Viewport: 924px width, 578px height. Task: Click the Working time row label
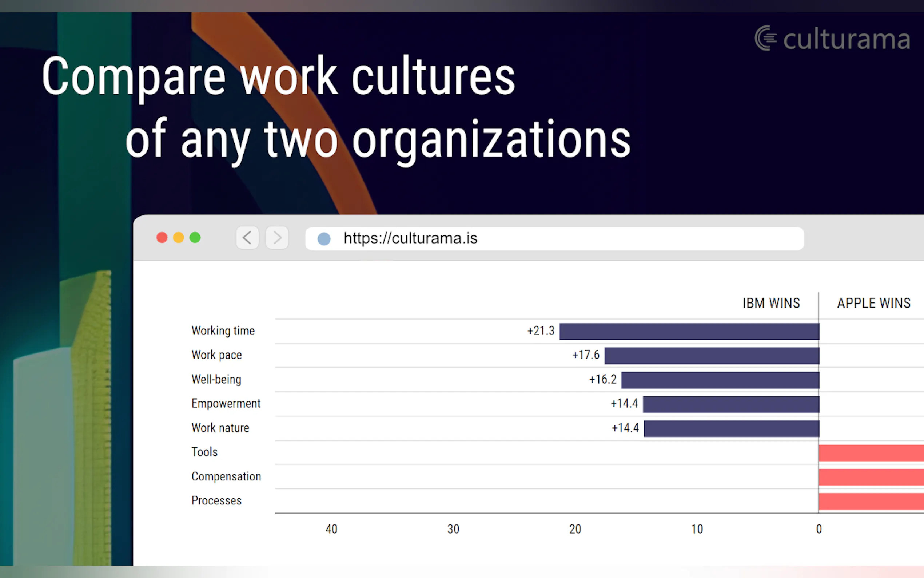click(x=223, y=330)
